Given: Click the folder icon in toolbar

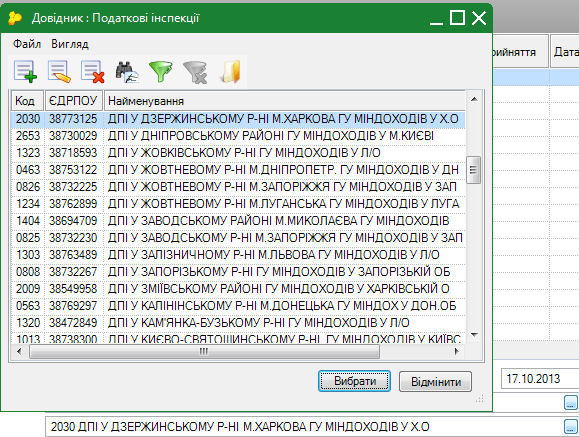Looking at the screenshot, I should pos(230,71).
